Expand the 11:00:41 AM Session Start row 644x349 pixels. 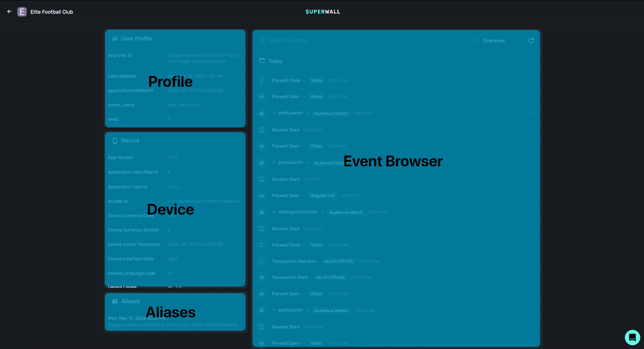click(x=534, y=327)
